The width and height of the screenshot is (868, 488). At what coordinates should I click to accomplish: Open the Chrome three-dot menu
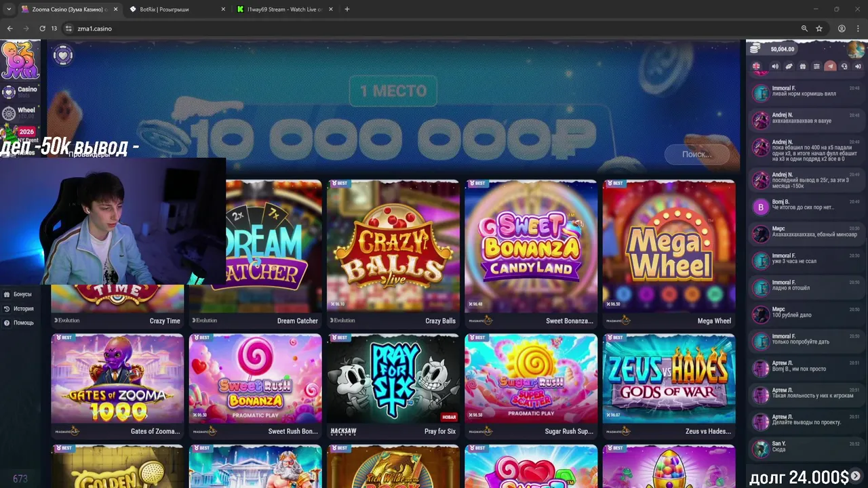(x=859, y=28)
